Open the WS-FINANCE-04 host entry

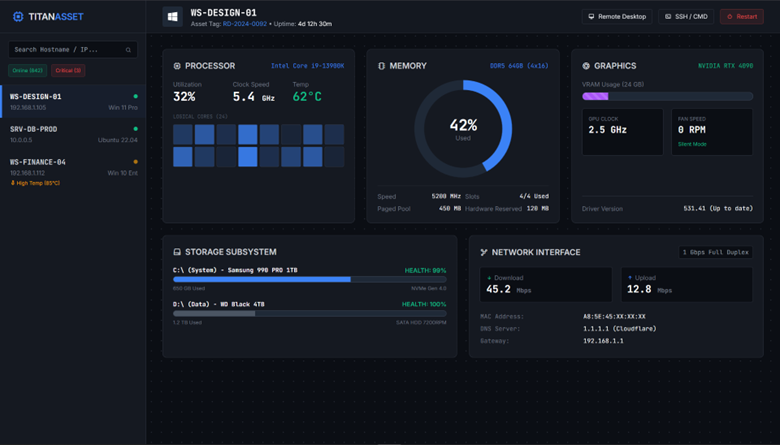(72, 167)
